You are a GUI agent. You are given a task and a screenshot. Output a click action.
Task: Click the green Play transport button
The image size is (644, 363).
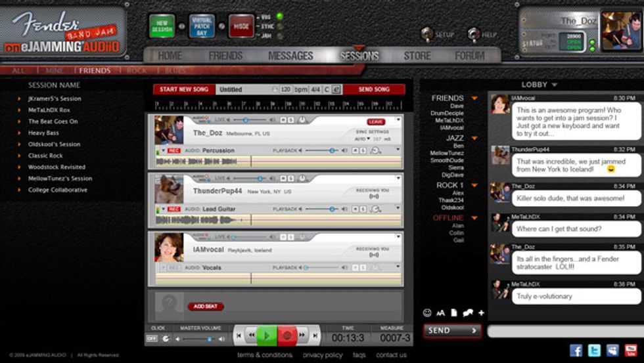click(x=267, y=336)
